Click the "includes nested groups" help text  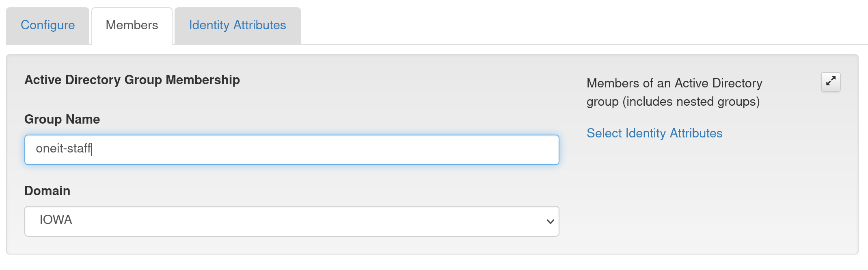(x=691, y=102)
